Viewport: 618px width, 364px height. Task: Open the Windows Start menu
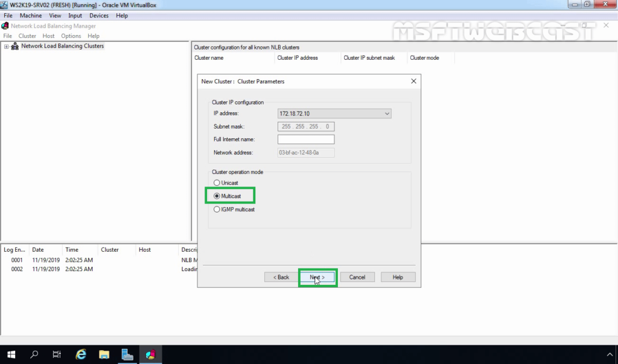[x=11, y=354]
